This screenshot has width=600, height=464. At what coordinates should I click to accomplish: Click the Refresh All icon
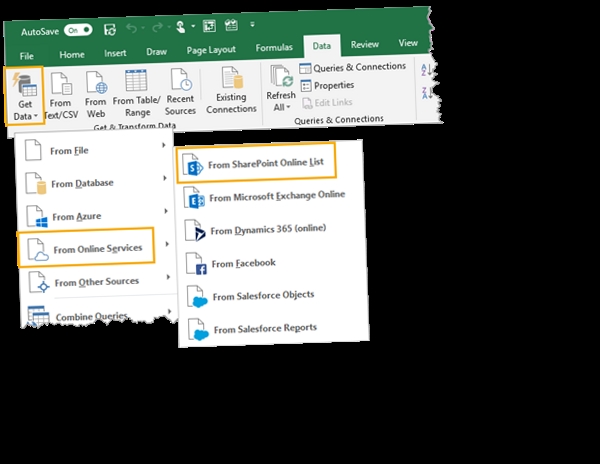(281, 76)
